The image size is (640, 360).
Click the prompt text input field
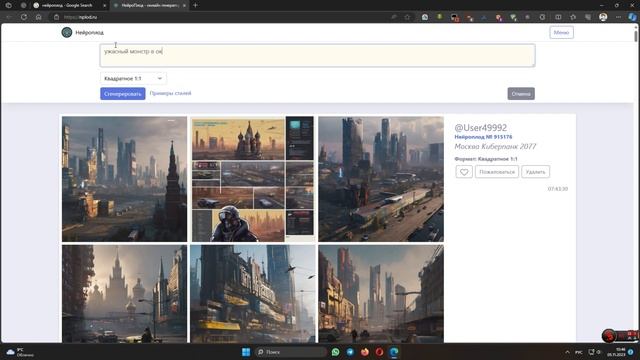[318, 56]
